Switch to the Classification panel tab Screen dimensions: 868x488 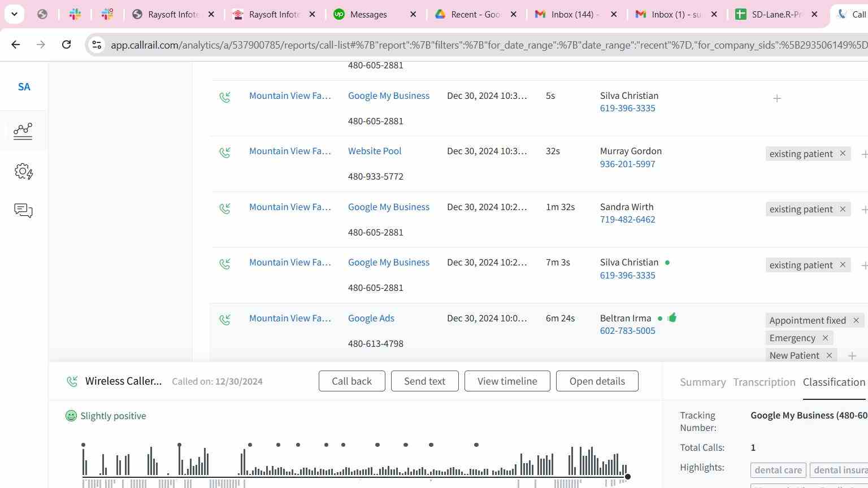[834, 382]
